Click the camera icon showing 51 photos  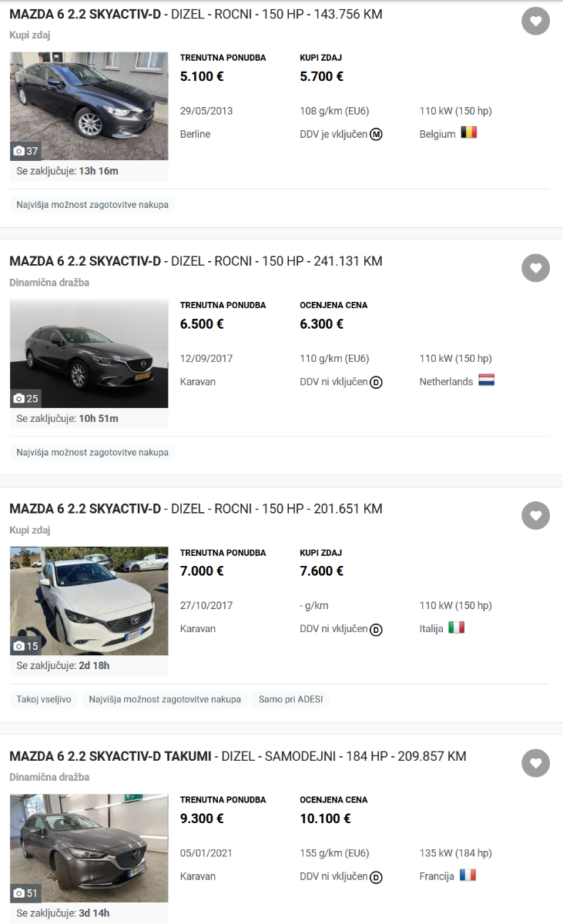pyautogui.click(x=19, y=892)
